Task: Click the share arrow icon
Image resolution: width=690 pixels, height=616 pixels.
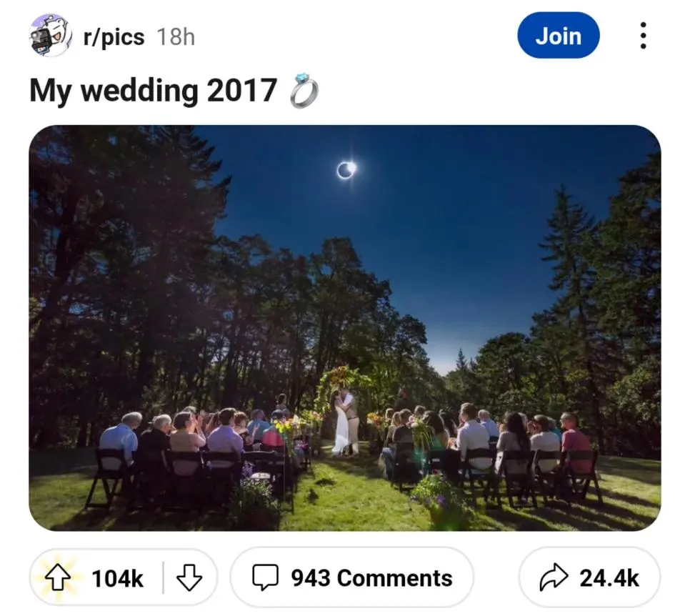Action: tap(554, 577)
